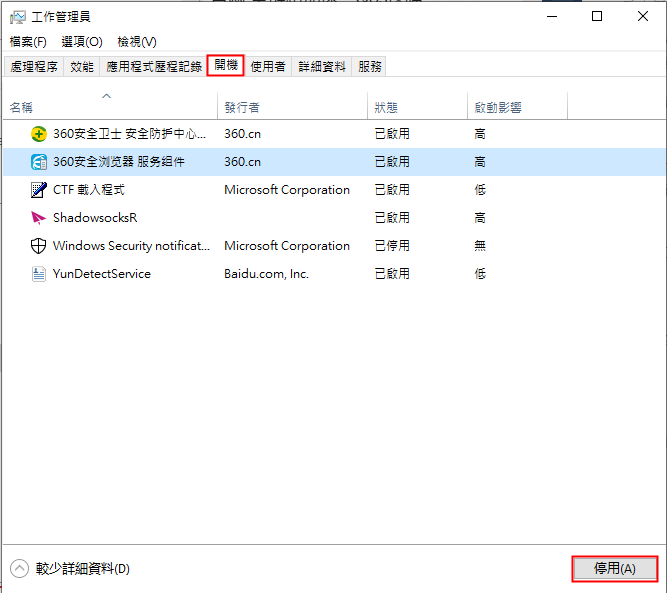Screen dimensions: 667x593
Task: Collapse details with the 較少詳細資料 arrow icon
Action: click(19, 569)
